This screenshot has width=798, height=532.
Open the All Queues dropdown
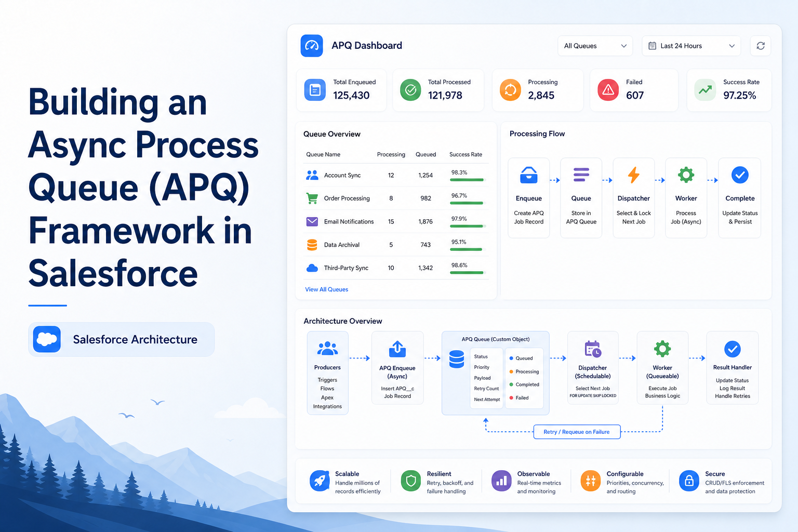595,46
